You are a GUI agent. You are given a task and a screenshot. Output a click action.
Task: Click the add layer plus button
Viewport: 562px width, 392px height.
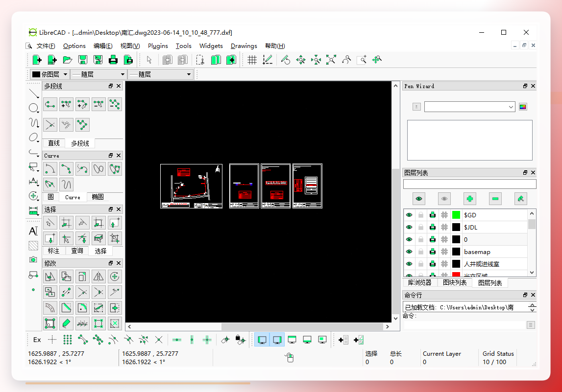click(469, 199)
